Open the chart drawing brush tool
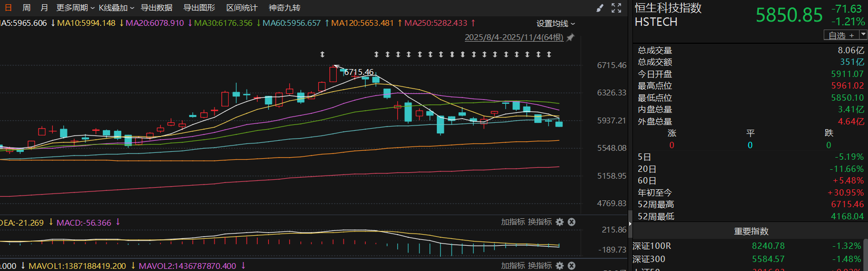Image resolution: width=868 pixels, height=271 pixels. click(600, 8)
